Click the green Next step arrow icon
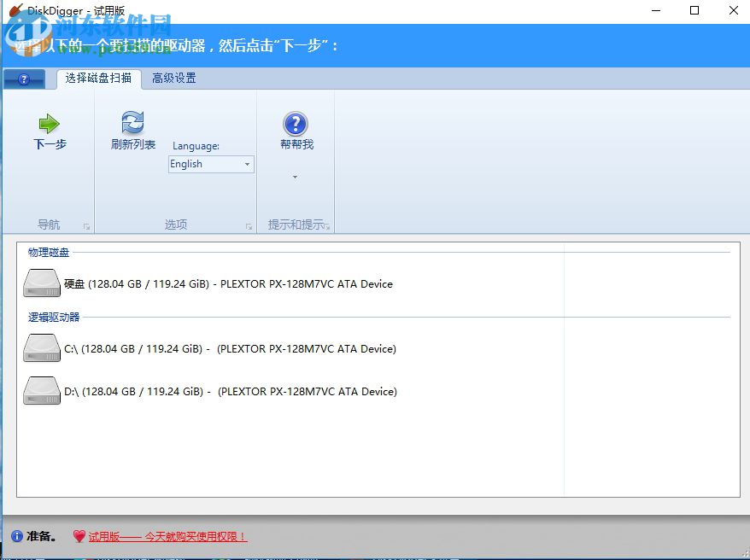 pos(49,123)
